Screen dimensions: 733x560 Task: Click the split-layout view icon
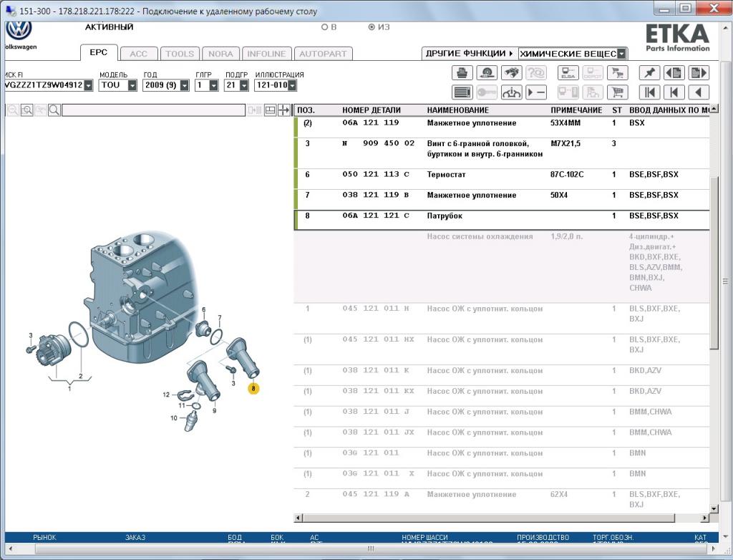(270, 110)
